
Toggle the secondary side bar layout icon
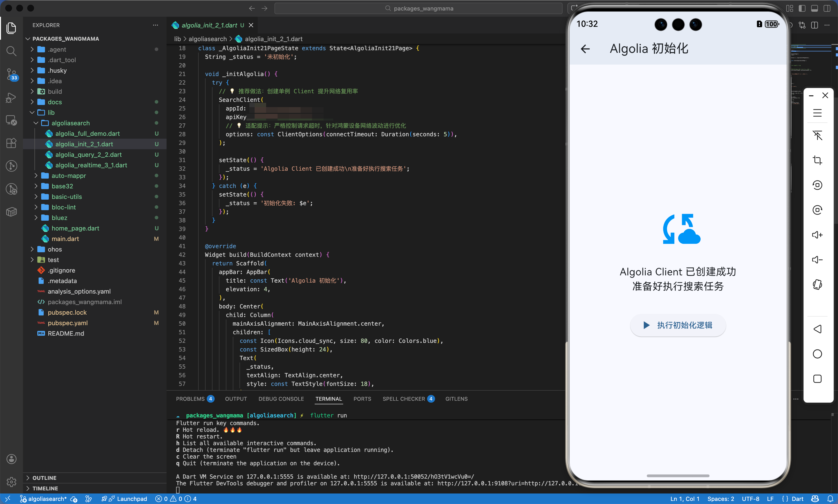(x=827, y=8)
